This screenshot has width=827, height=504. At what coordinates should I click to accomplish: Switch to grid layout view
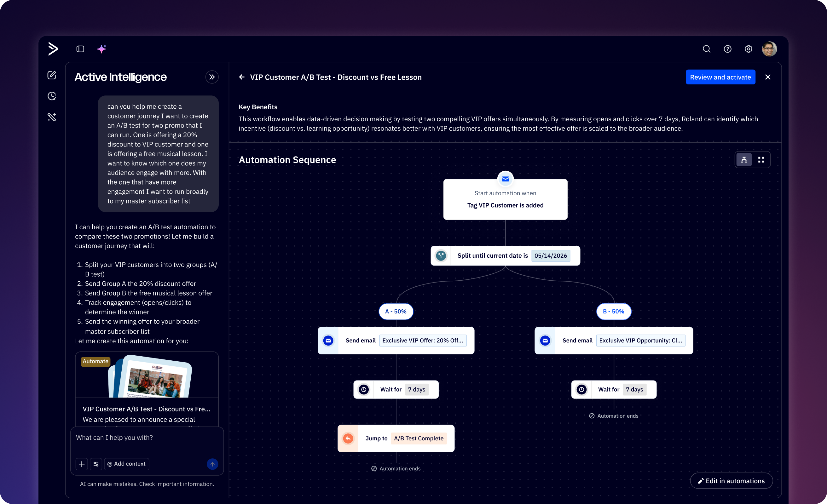point(761,160)
